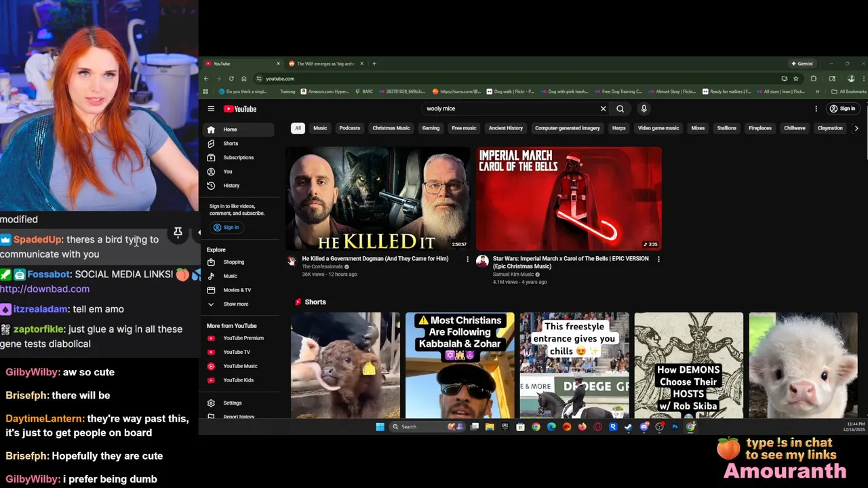Switch to the WEF emerges browser tab
The height and width of the screenshot is (488, 868).
point(325,64)
